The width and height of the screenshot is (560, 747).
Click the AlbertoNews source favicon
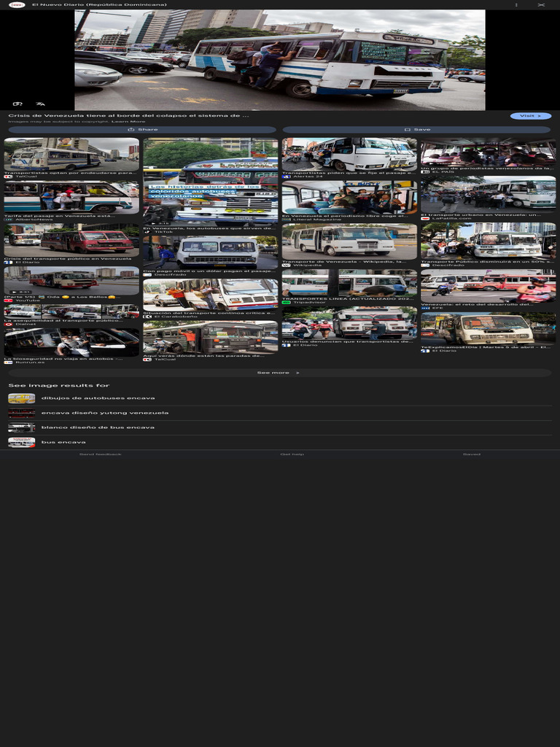pos(8,220)
